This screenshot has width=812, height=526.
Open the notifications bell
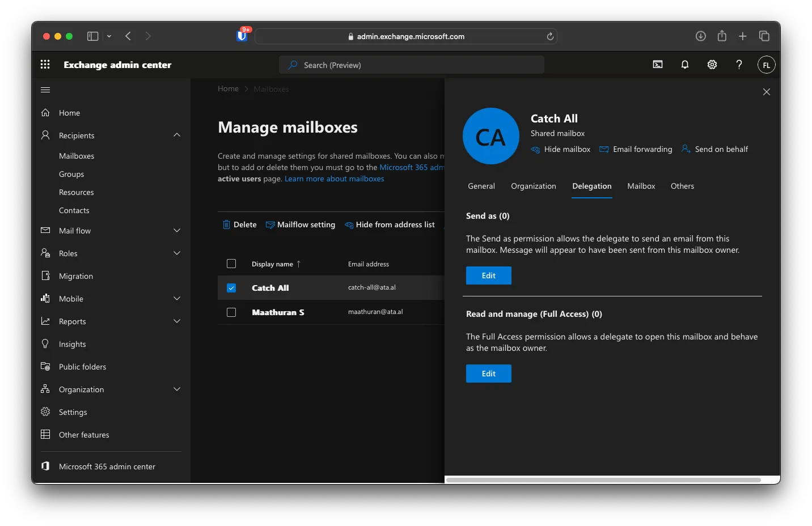[685, 65]
